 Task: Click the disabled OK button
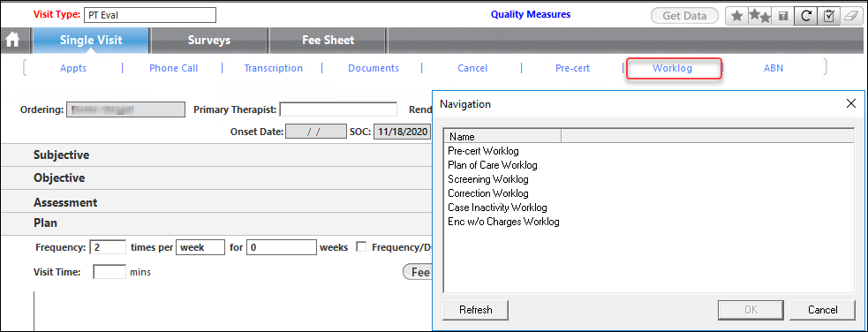(751, 310)
